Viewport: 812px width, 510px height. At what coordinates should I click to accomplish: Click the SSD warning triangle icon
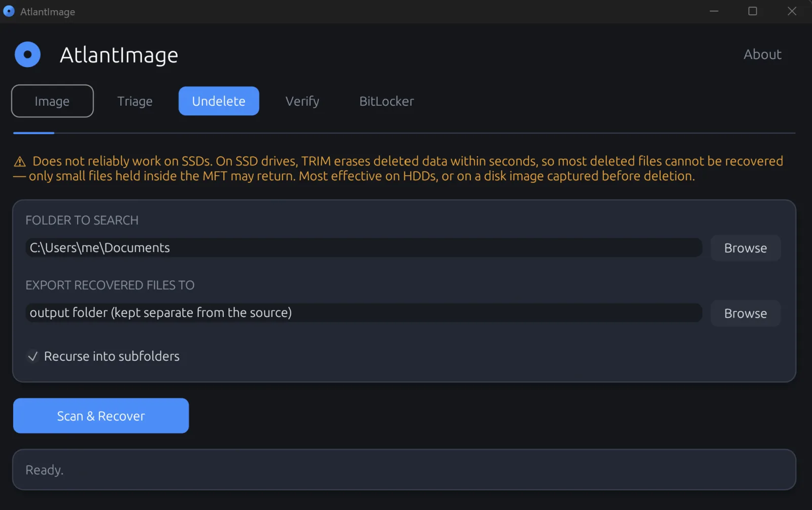coord(20,162)
